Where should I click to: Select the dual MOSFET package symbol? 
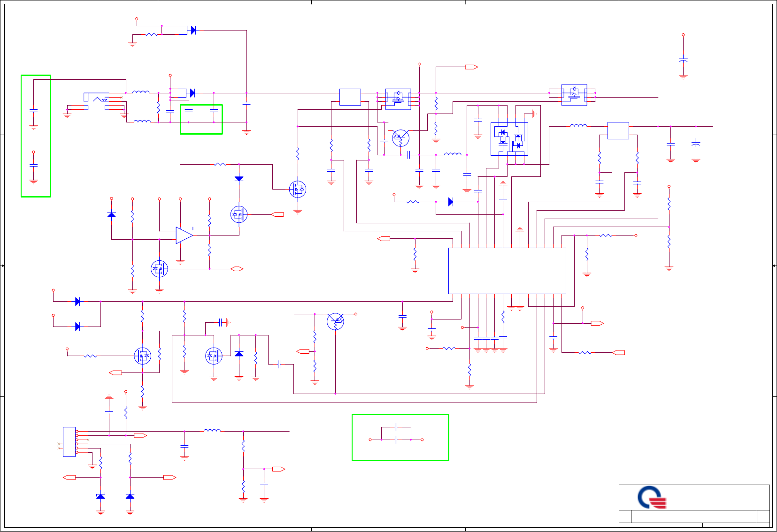(x=509, y=139)
